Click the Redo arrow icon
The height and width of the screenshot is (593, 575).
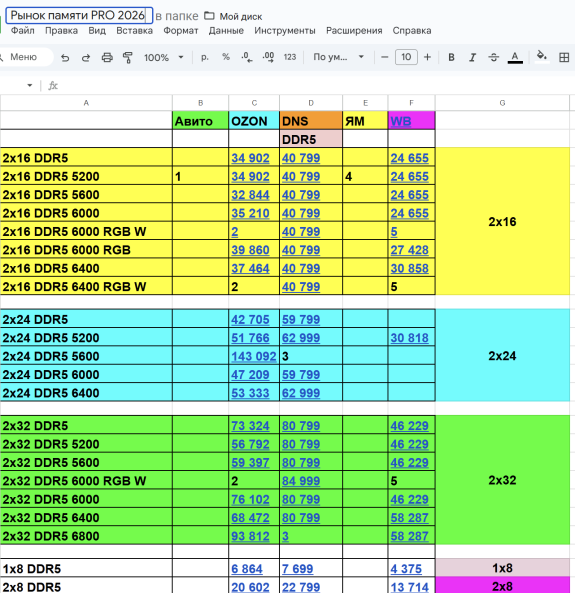pyautogui.click(x=86, y=57)
